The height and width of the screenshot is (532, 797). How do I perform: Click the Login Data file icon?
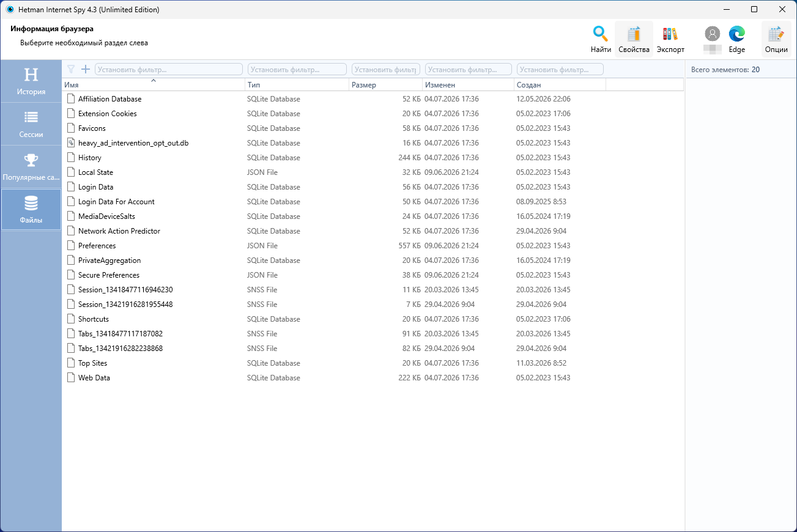(71, 187)
